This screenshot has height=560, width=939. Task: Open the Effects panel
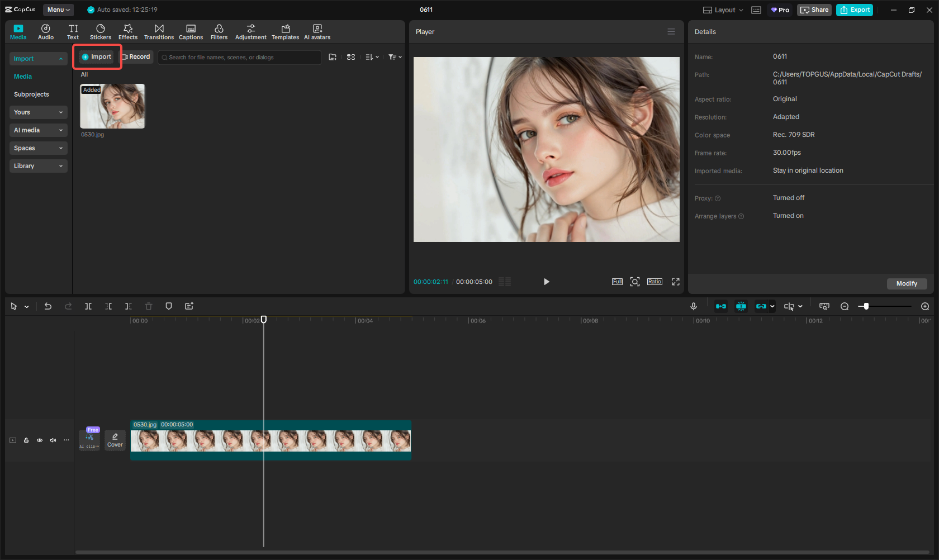point(127,32)
